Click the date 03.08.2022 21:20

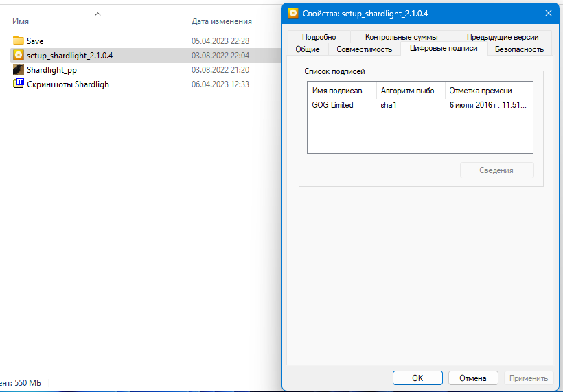220,69
